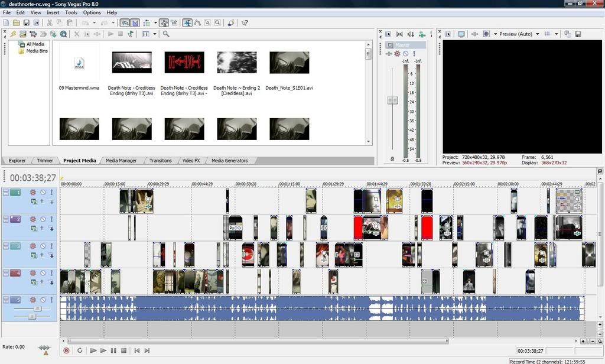
Task: Save snapshot from the video preview toolbar
Action: click(578, 34)
